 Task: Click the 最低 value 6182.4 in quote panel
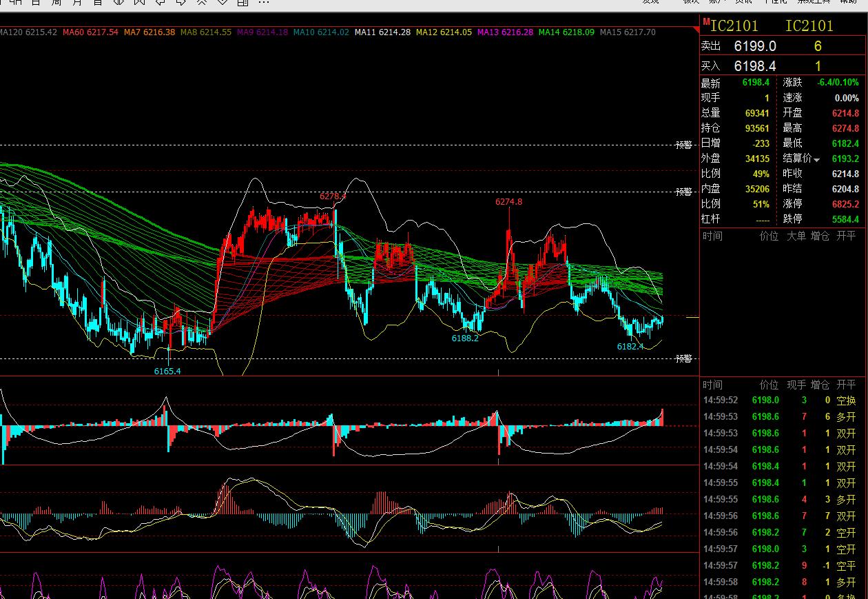point(845,143)
